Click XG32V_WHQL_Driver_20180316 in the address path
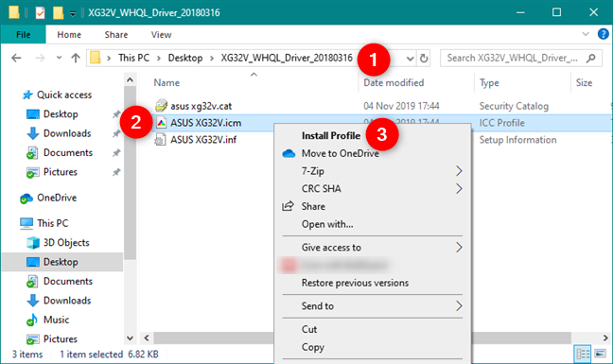This screenshot has height=364, width=613. click(x=287, y=58)
